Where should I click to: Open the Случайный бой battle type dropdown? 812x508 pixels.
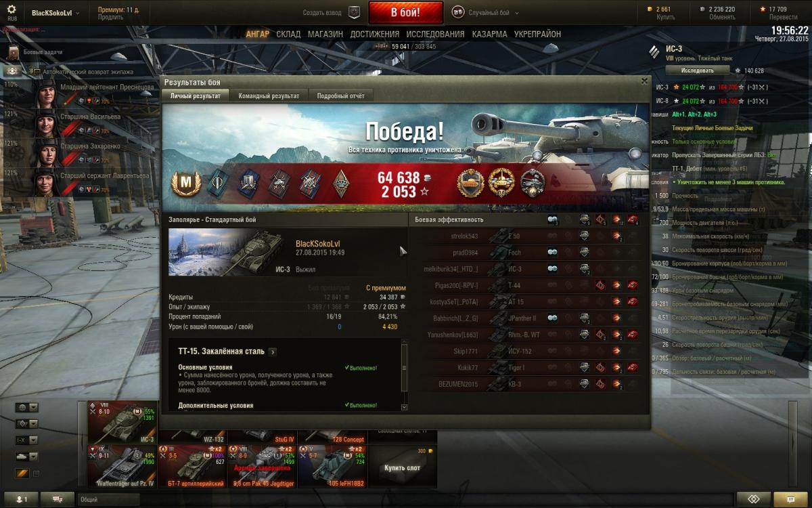coord(480,12)
